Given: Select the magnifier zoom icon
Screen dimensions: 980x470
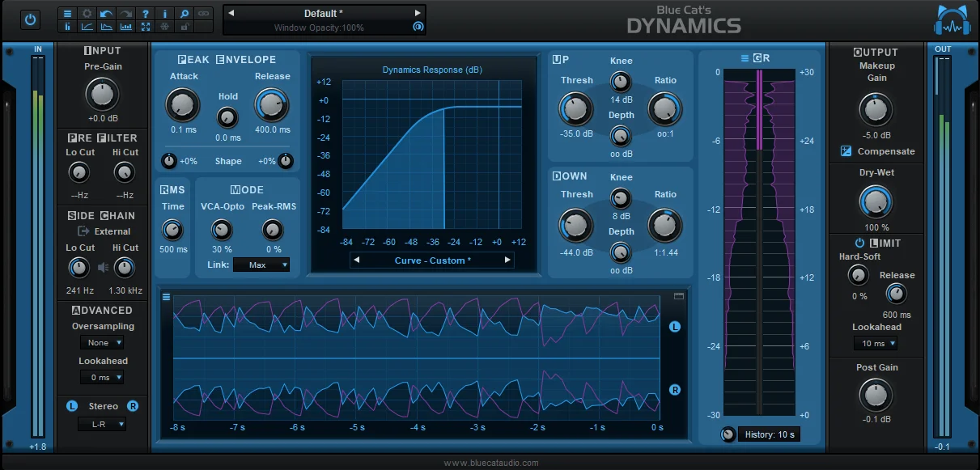Looking at the screenshot, I should point(185,14).
